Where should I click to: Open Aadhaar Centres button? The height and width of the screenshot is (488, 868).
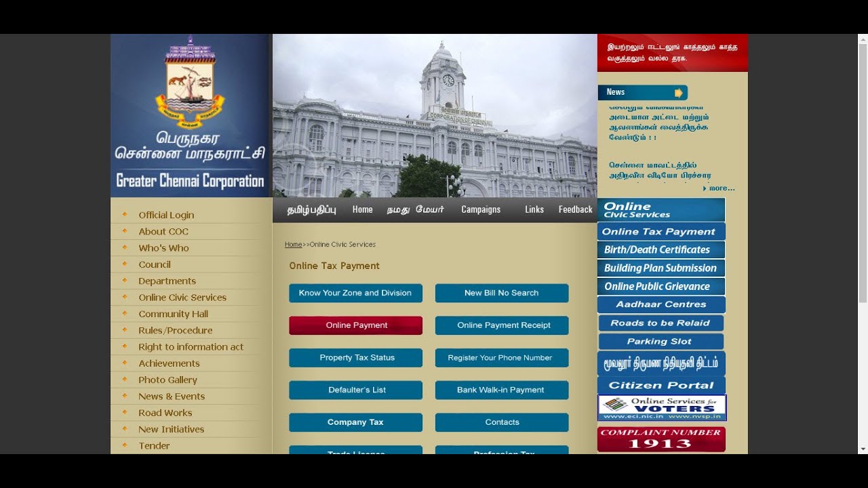(x=661, y=304)
